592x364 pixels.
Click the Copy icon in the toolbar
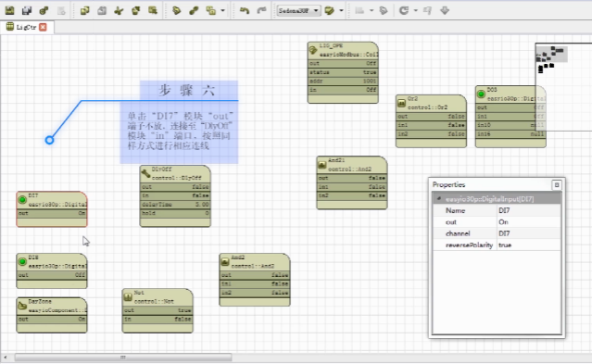pyautogui.click(x=85, y=10)
